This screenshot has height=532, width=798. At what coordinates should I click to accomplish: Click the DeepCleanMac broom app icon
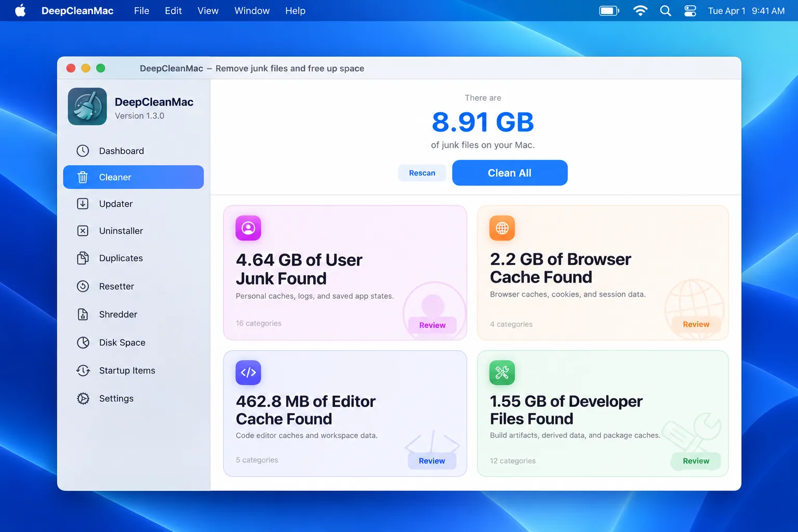point(87,107)
